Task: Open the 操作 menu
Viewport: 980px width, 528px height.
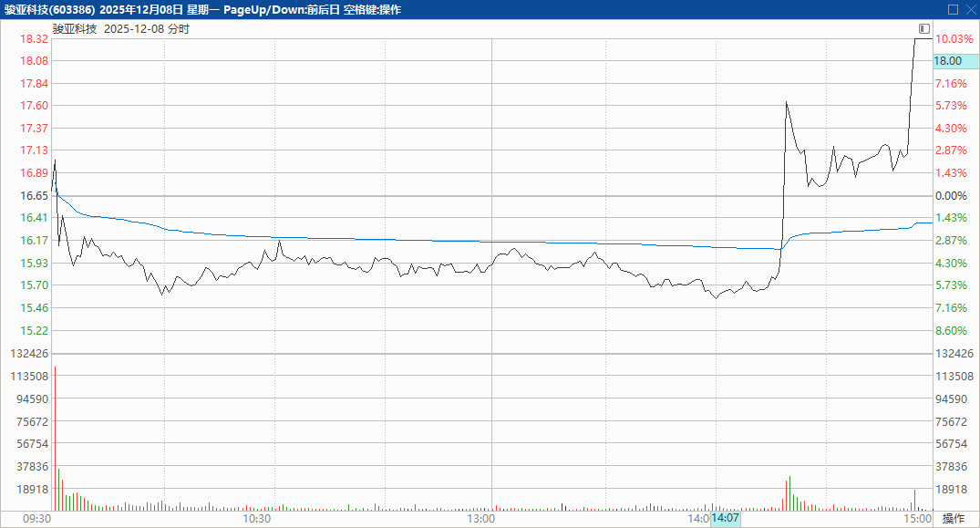Action: [954, 519]
